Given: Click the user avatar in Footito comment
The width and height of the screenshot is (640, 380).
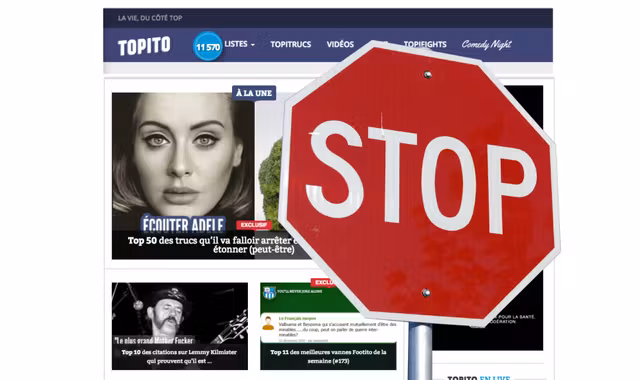Looking at the screenshot, I should pyautogui.click(x=268, y=323).
